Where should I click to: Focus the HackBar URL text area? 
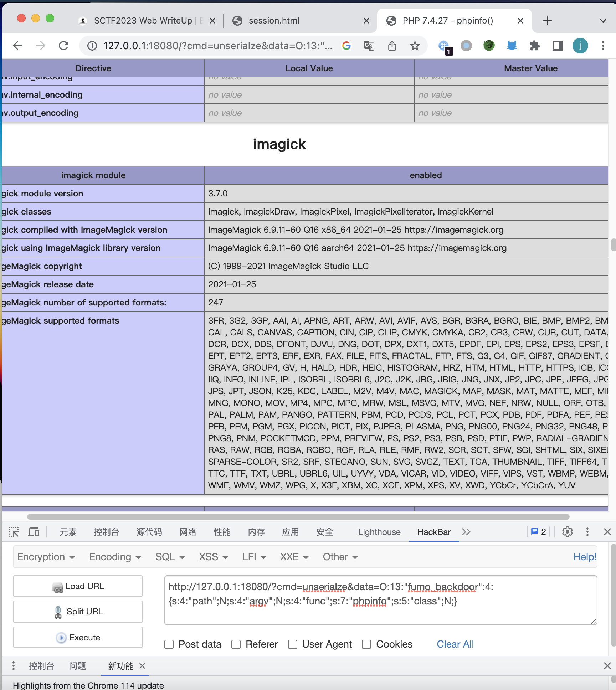click(381, 600)
